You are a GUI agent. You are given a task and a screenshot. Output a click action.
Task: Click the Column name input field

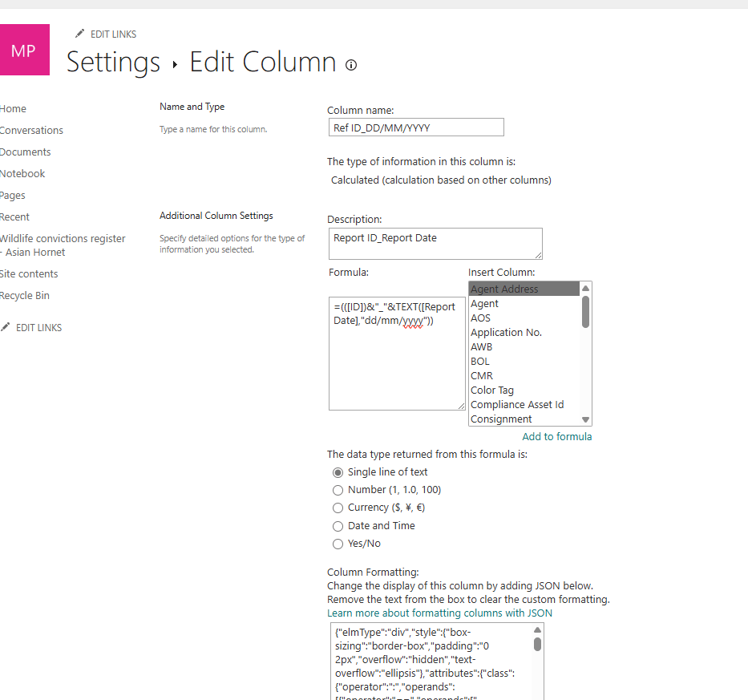click(416, 127)
